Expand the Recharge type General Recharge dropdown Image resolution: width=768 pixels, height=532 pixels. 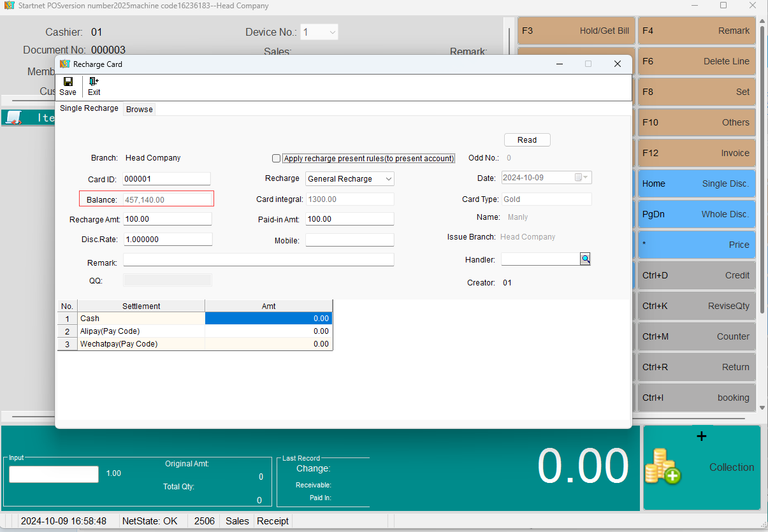click(389, 179)
